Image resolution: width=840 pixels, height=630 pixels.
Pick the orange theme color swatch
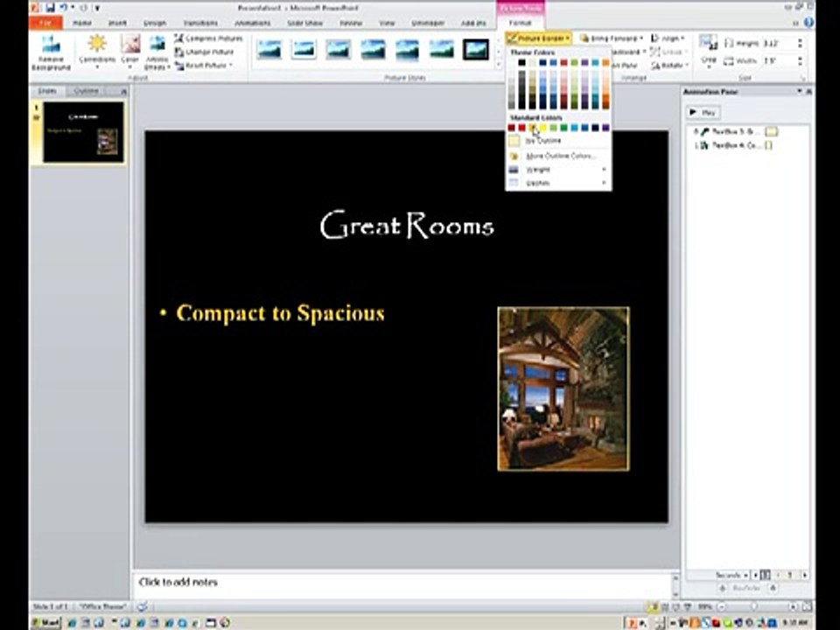[605, 63]
